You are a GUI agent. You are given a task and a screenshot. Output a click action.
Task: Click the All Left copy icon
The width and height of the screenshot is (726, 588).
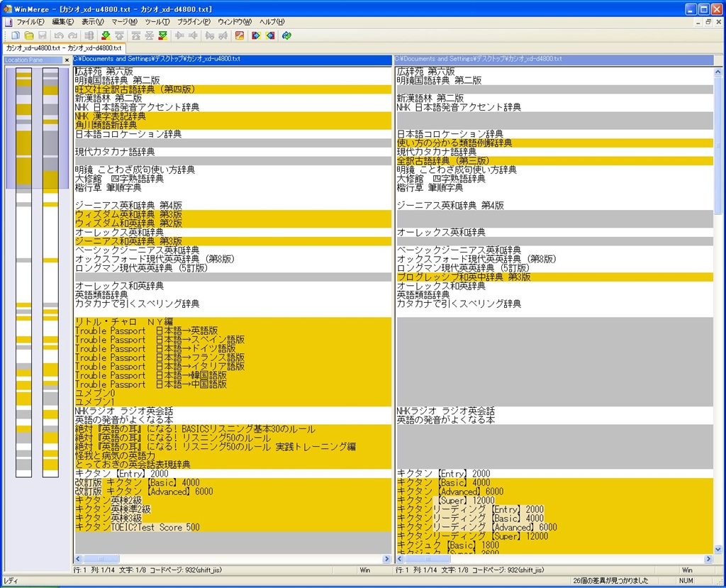[270, 35]
